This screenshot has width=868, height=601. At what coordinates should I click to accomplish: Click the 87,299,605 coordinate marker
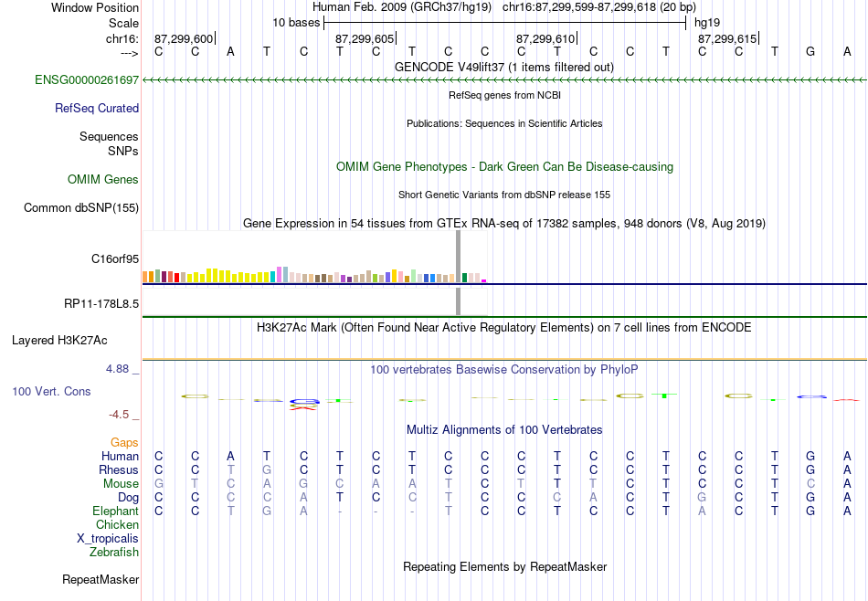(x=365, y=38)
